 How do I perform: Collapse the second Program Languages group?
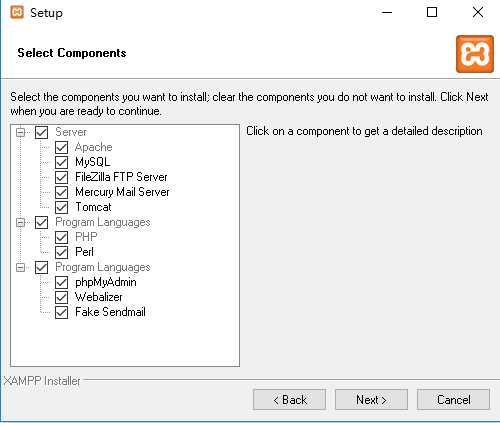(20, 267)
